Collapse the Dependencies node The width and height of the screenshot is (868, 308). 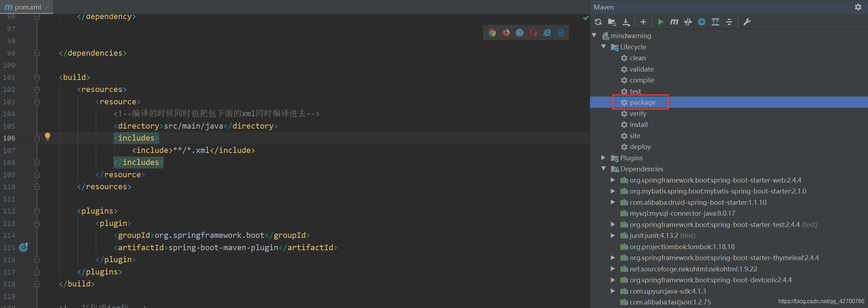(603, 168)
